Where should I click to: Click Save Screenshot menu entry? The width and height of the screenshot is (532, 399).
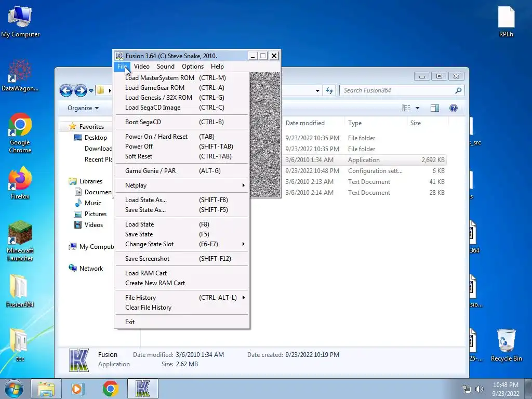click(182, 259)
